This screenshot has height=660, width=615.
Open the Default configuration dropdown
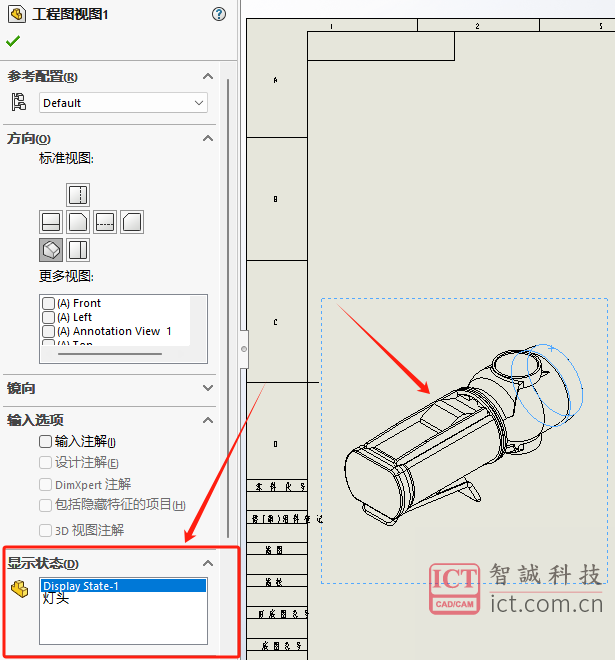click(123, 103)
